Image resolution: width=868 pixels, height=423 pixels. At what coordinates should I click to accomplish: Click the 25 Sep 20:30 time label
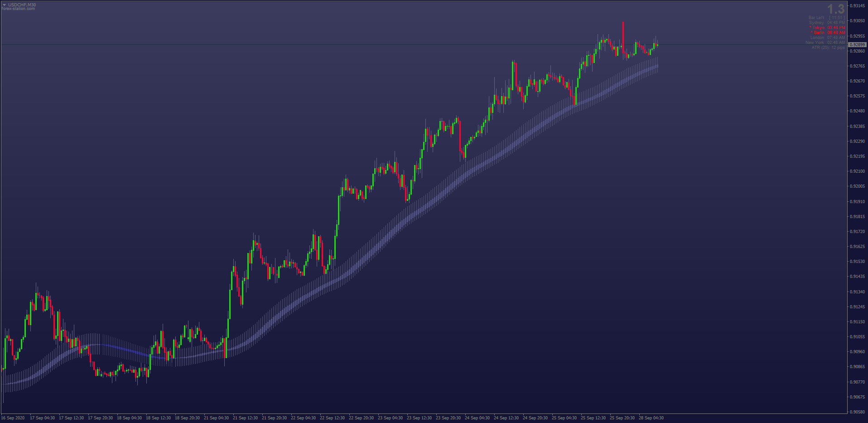(622, 418)
